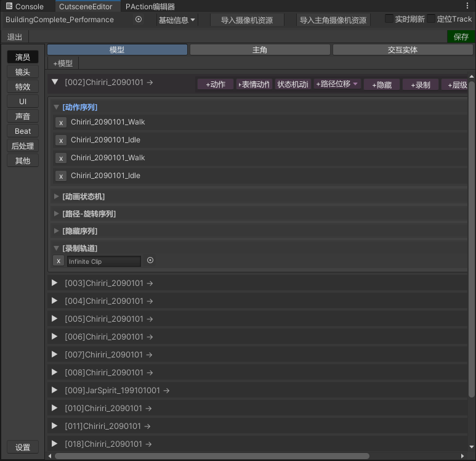
Task: Enable the 实时刷新 checkbox
Action: click(x=389, y=19)
